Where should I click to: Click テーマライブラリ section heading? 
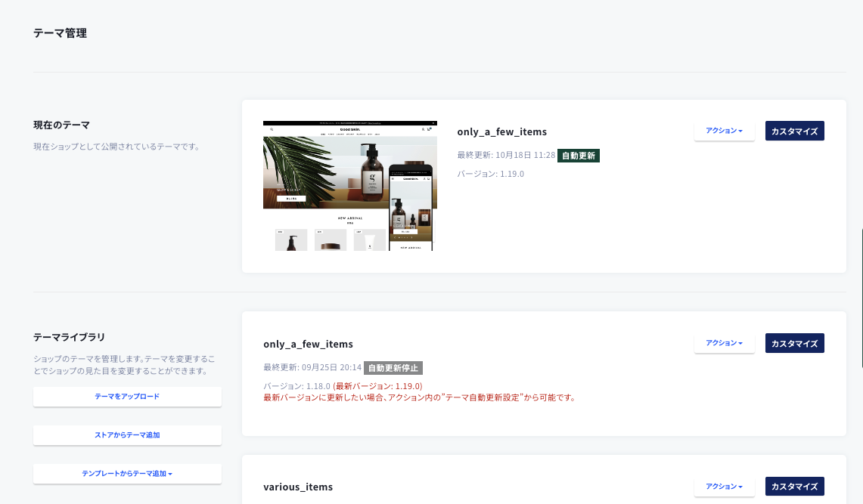tap(69, 337)
